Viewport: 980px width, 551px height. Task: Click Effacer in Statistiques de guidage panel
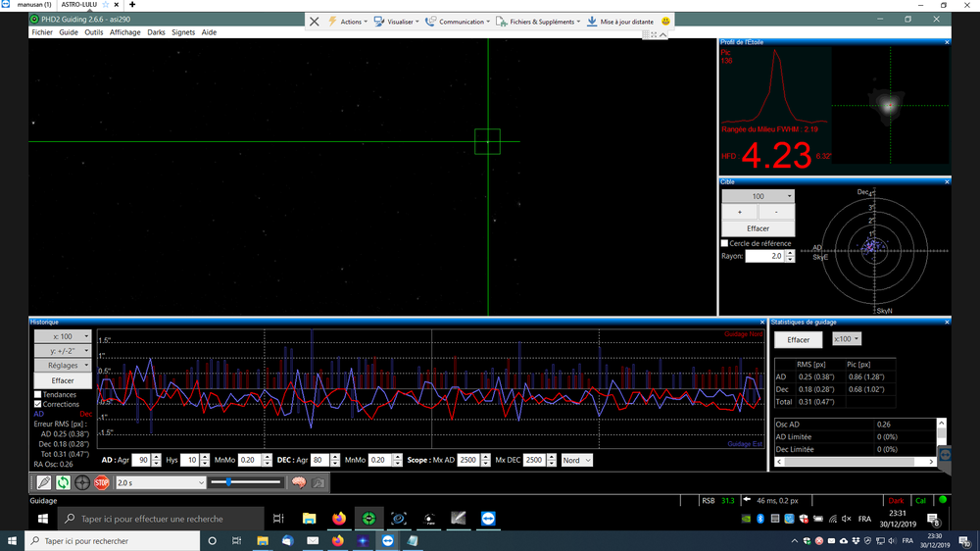click(798, 339)
